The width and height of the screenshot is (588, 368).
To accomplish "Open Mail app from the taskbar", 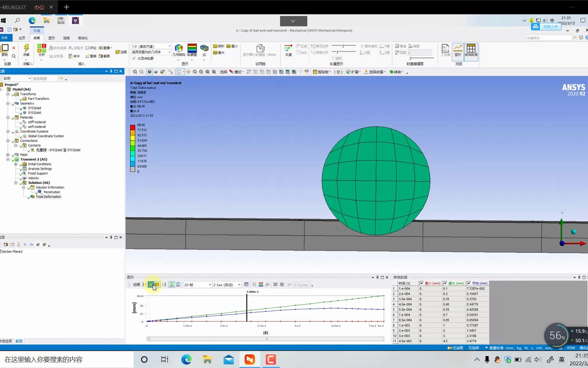I will (x=229, y=359).
